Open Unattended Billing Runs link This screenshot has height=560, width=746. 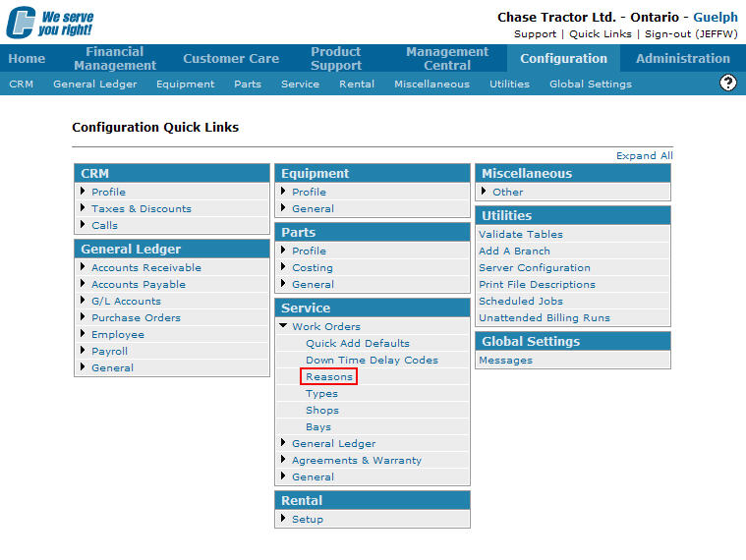545,317
